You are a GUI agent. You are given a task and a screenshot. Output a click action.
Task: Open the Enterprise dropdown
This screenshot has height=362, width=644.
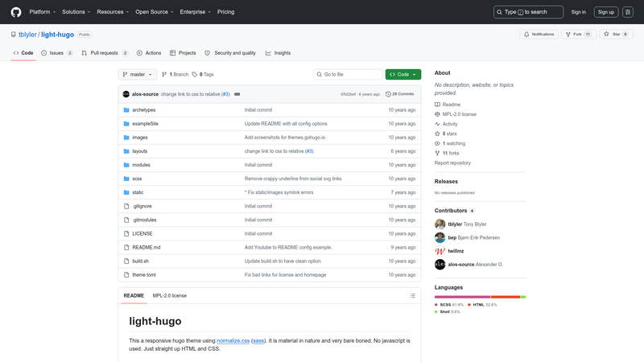click(195, 12)
